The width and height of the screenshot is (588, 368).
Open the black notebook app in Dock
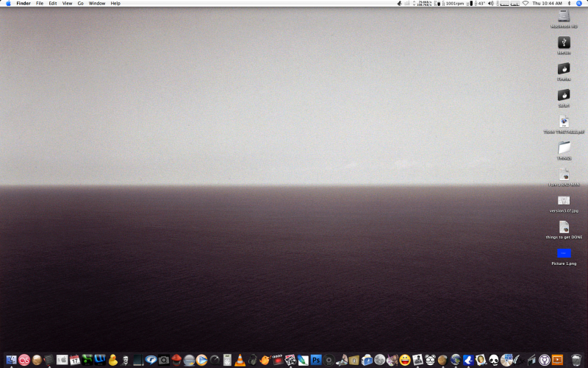point(138,360)
